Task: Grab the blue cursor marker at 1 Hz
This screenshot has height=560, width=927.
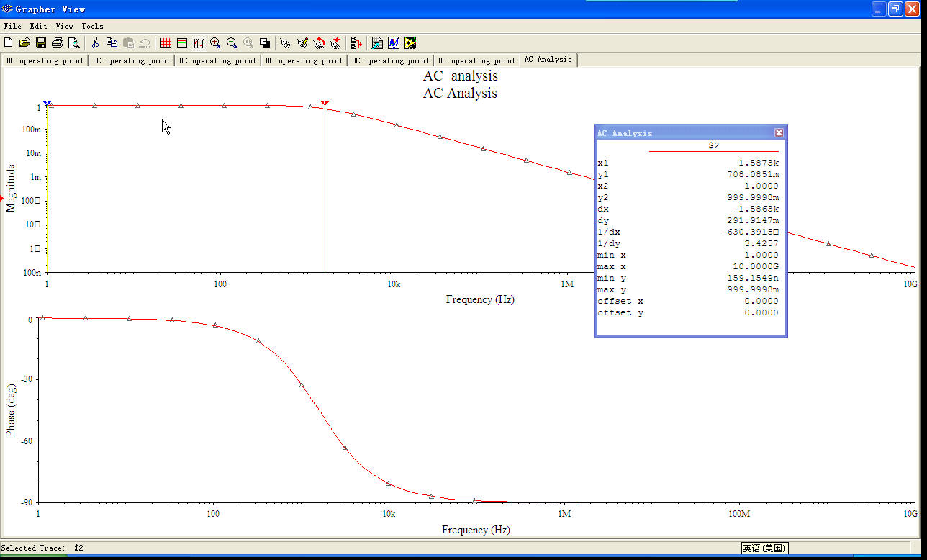Action: (x=48, y=104)
